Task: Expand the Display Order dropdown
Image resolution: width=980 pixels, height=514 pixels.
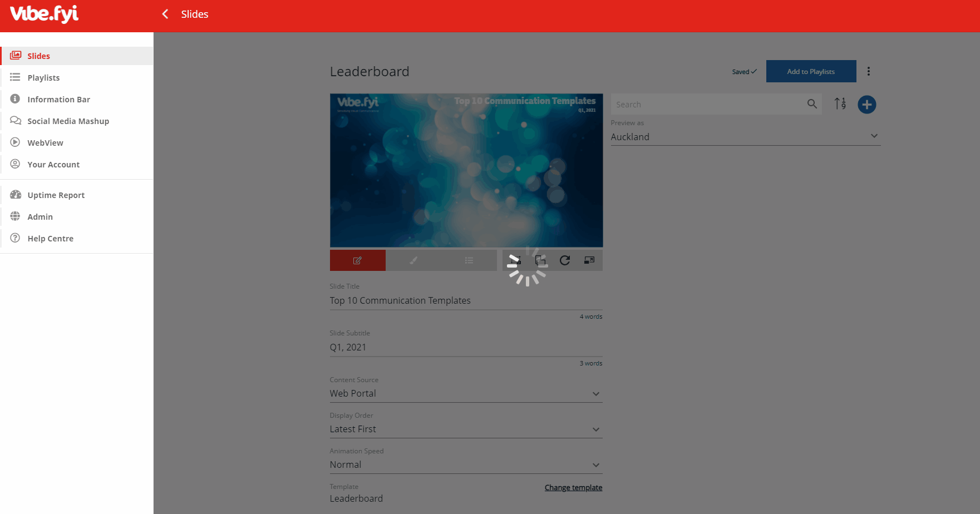Action: pos(466,429)
